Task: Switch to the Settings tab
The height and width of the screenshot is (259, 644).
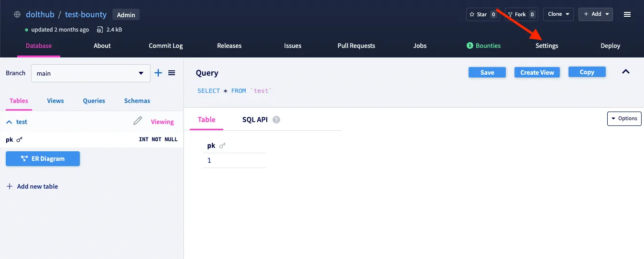Action: 546,46
